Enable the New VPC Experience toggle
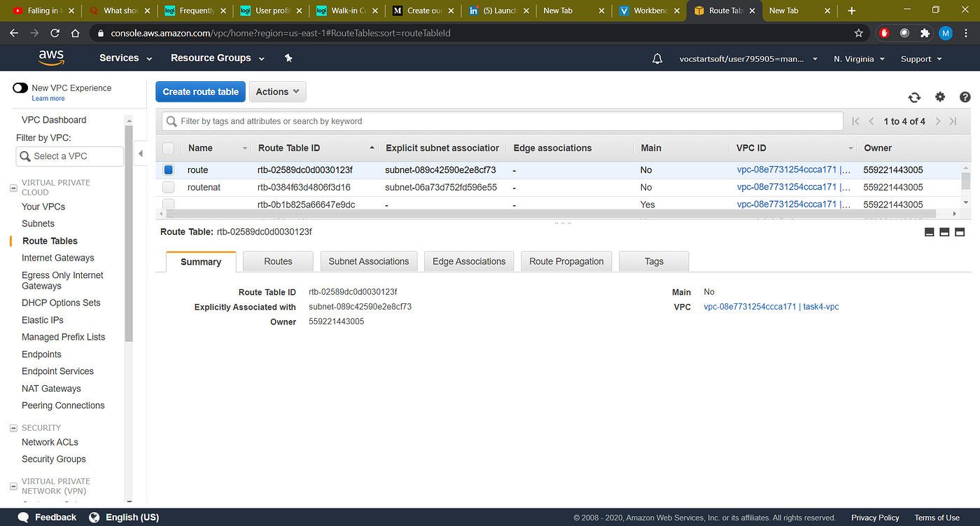980x526 pixels. [x=20, y=88]
